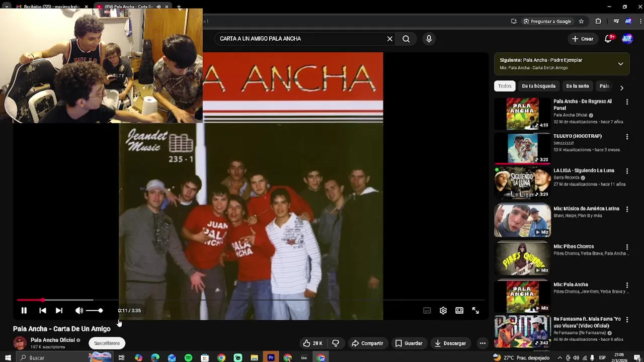The width and height of the screenshot is (644, 362).
Task: Open a new browser tab
Action: (x=179, y=7)
